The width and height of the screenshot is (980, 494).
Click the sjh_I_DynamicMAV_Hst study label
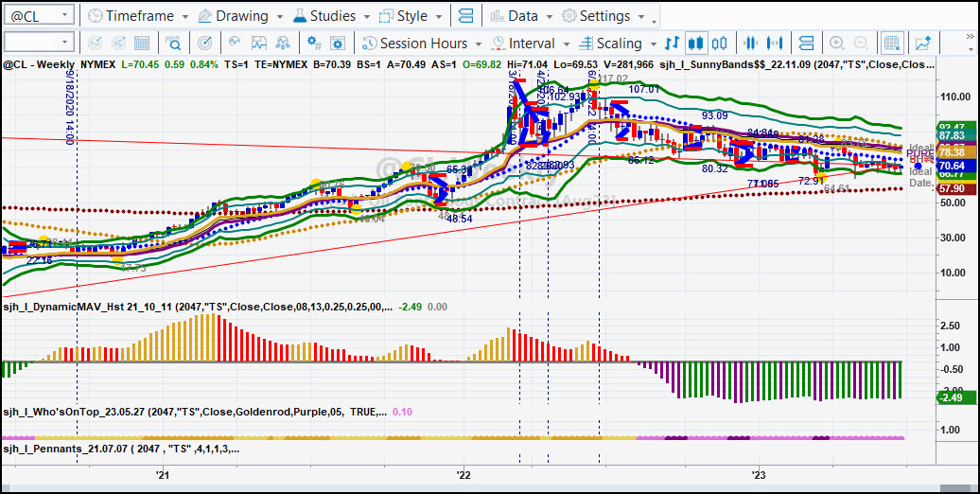coord(198,307)
